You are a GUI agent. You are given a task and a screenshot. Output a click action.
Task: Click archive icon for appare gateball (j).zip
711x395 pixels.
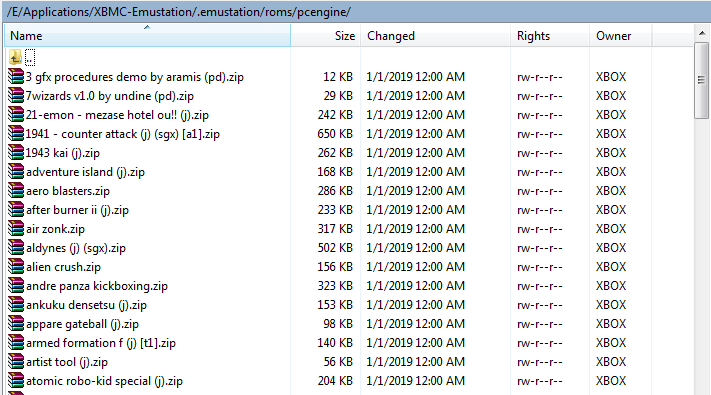point(16,324)
